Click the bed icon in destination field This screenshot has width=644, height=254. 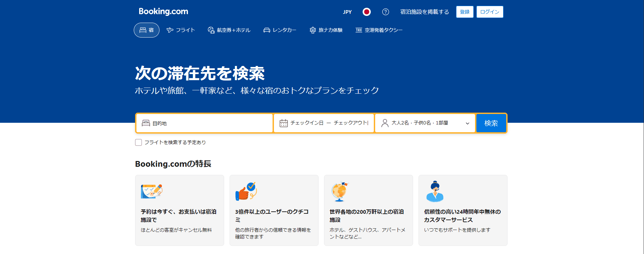click(146, 123)
